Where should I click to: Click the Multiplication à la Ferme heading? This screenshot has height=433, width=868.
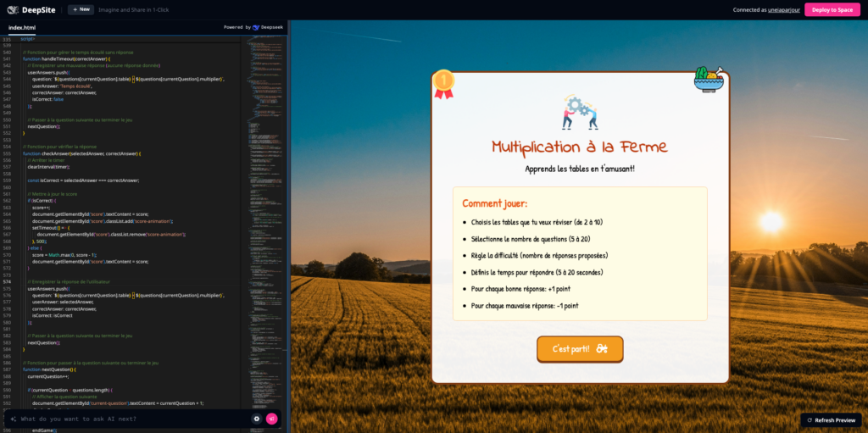580,147
